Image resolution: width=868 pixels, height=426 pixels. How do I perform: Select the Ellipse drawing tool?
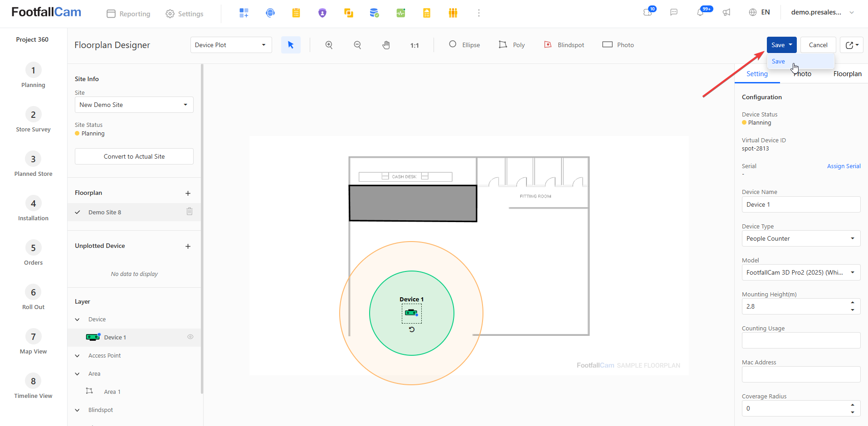464,45
